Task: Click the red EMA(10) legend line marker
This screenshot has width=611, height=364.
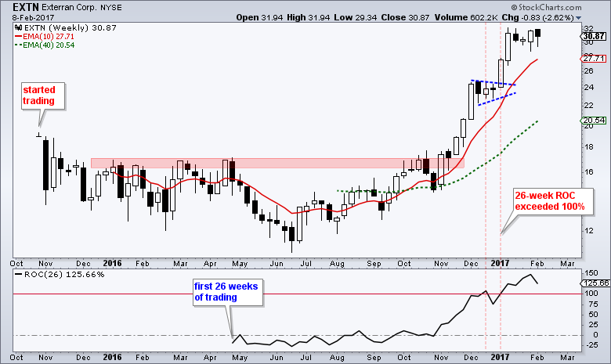Action: coord(18,37)
